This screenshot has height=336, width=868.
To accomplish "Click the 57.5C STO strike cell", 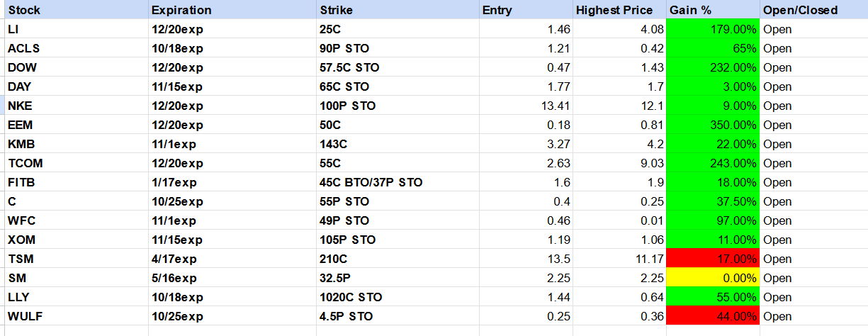I will [x=398, y=67].
